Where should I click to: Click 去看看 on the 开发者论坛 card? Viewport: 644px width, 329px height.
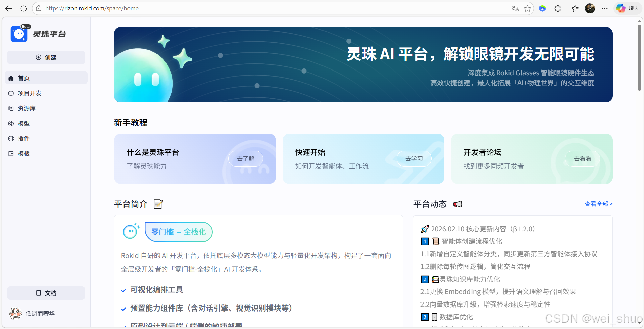[x=582, y=158]
